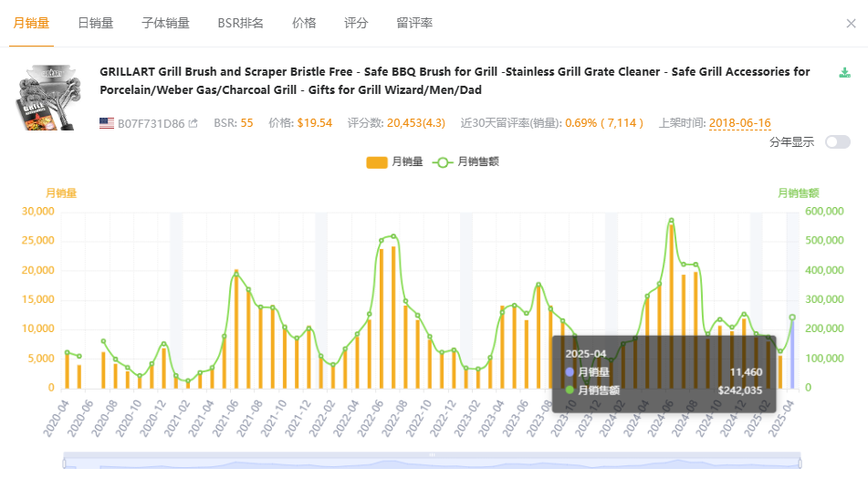
Task: Select the 评分 tab
Action: coord(356,23)
